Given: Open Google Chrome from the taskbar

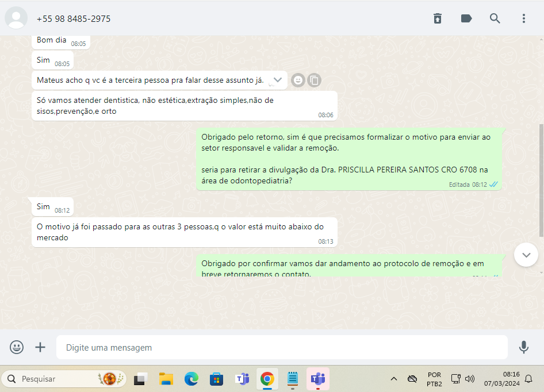Looking at the screenshot, I should [x=267, y=379].
